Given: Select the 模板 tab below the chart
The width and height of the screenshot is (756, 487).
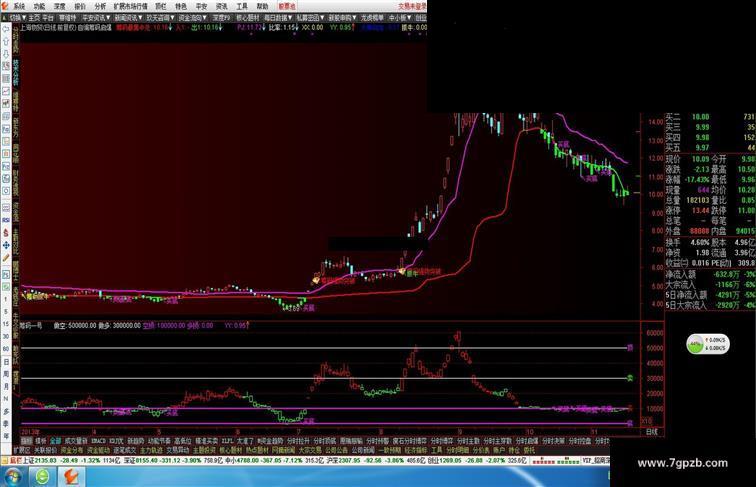Looking at the screenshot, I should pos(41,441).
